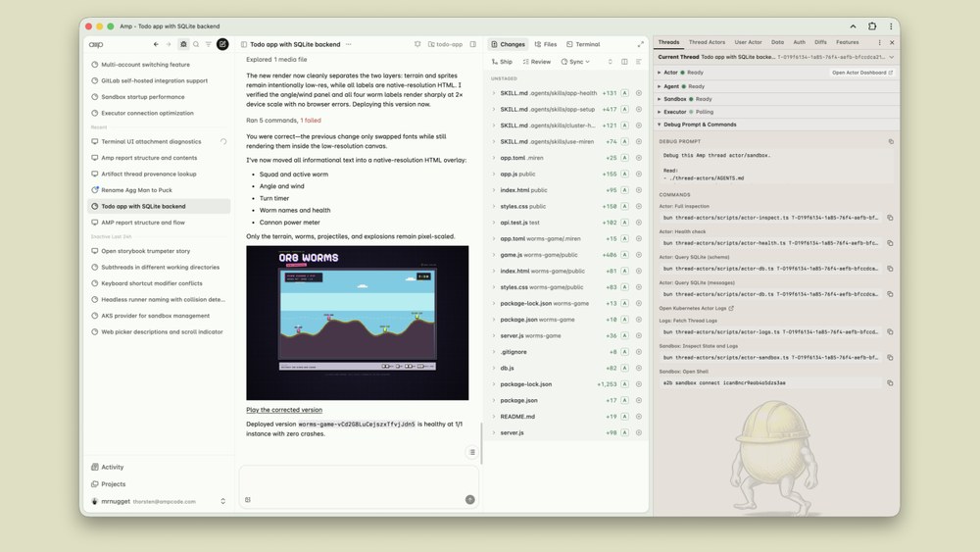Click the stage icon for api.test.js
This screenshot has width=980, height=552.
pyautogui.click(x=639, y=223)
